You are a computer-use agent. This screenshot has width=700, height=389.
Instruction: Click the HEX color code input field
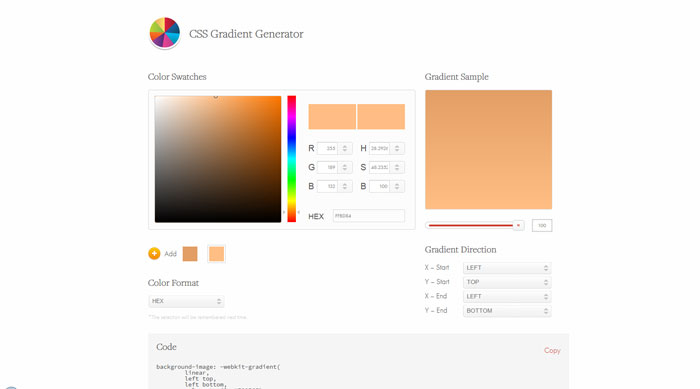(369, 216)
